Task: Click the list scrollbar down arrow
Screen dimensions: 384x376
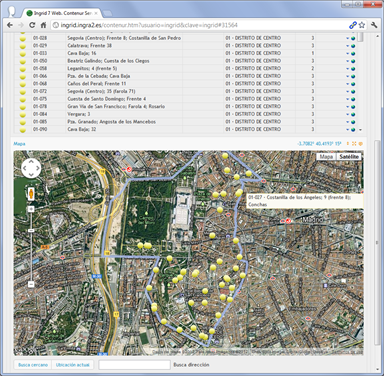Action: [x=360, y=130]
